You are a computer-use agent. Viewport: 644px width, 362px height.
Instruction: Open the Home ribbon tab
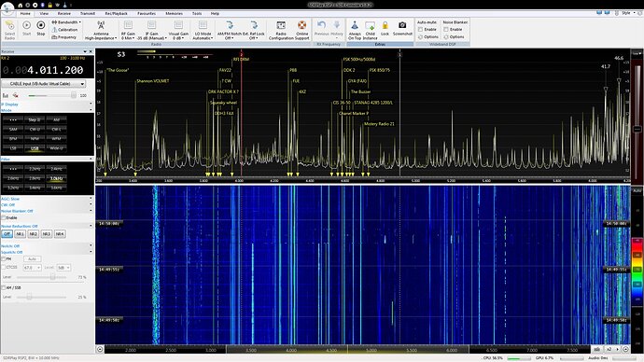[x=25, y=14]
